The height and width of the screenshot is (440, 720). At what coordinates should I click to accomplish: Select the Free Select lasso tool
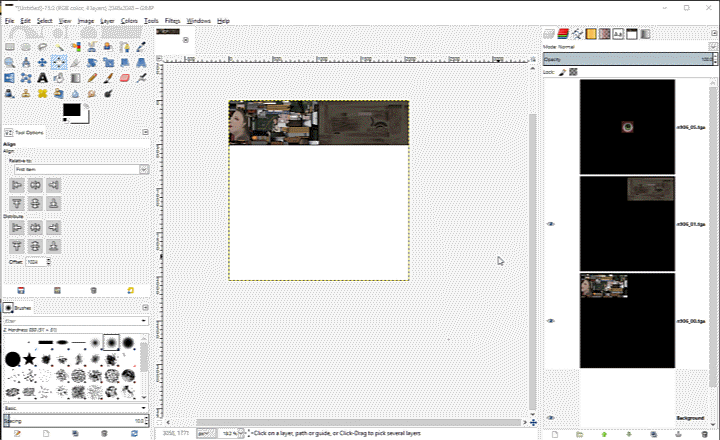pyautogui.click(x=43, y=46)
